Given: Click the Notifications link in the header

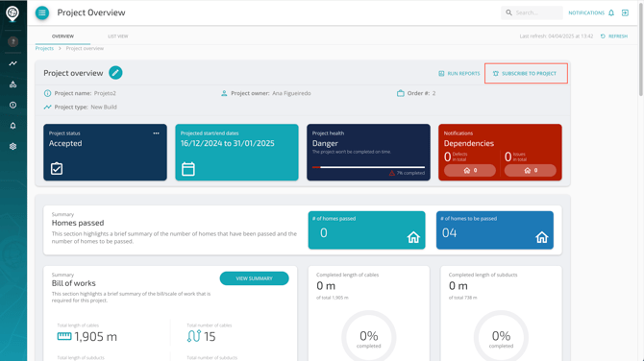Looking at the screenshot, I should click(x=586, y=12).
